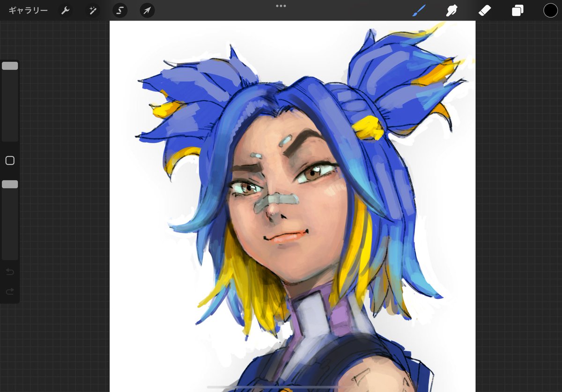562x392 pixels.
Task: Activate the Selection S-ribbon tool
Action: (x=120, y=10)
